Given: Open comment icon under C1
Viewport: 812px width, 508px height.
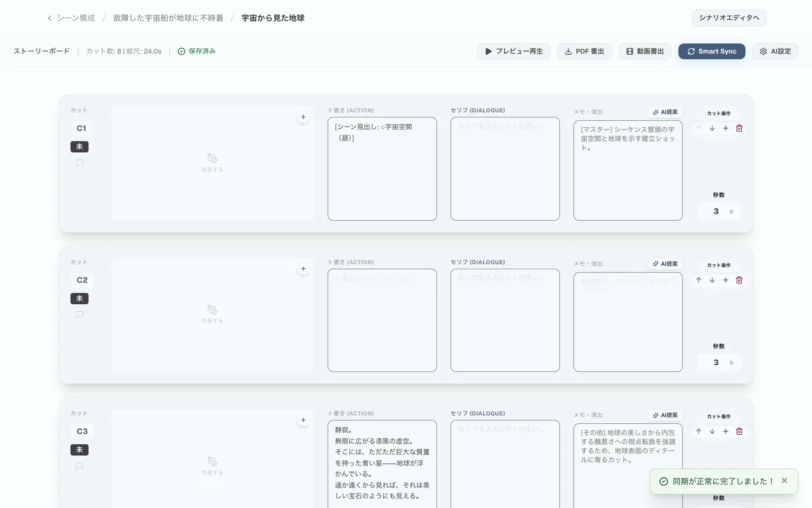Looking at the screenshot, I should [79, 163].
